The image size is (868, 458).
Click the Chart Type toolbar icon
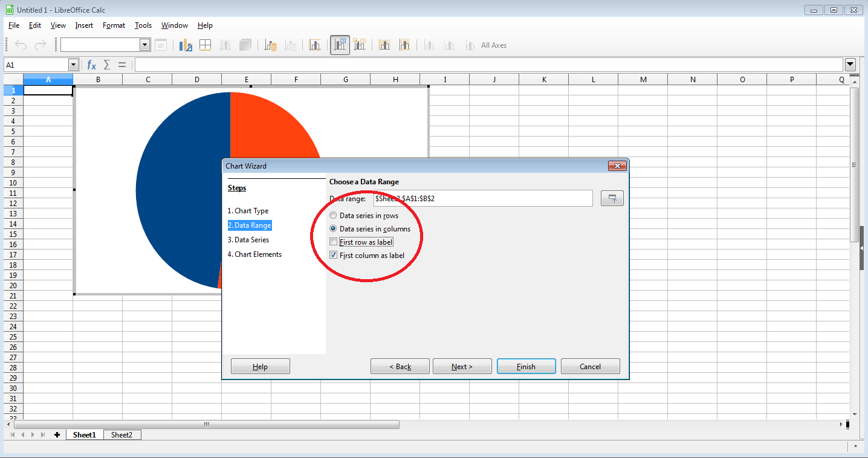pos(186,45)
